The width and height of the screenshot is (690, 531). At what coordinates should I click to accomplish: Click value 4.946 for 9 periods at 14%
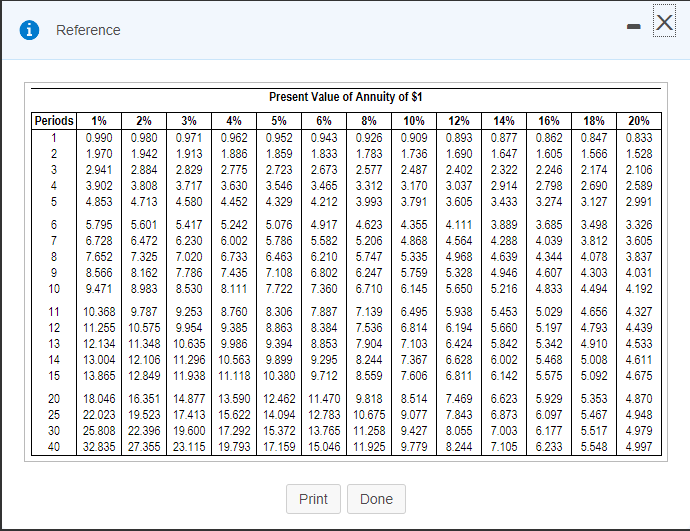click(504, 273)
